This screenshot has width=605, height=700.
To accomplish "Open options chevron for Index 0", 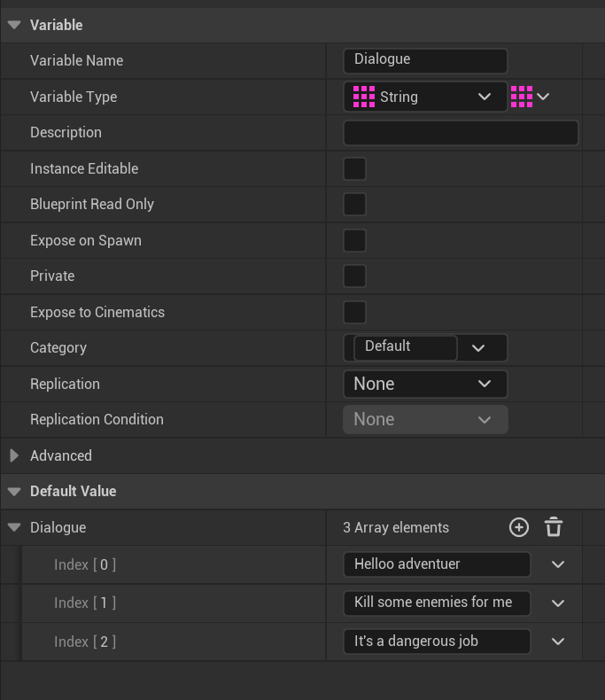I will click(558, 564).
